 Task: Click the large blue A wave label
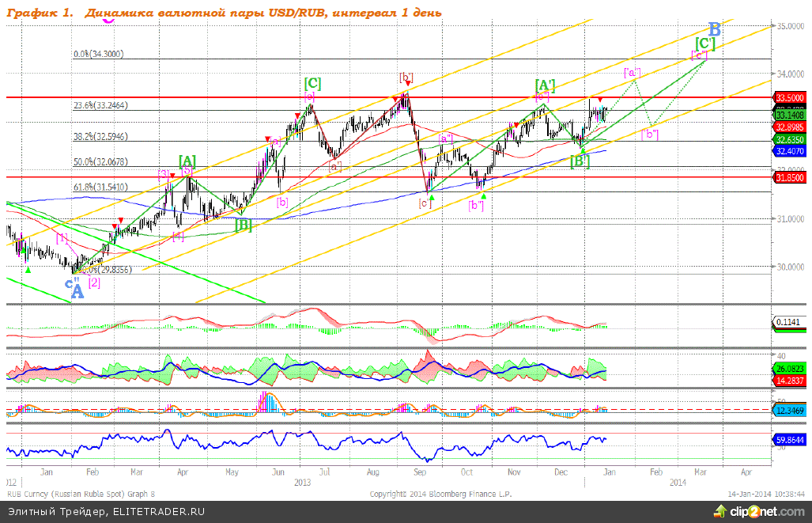pos(77,293)
